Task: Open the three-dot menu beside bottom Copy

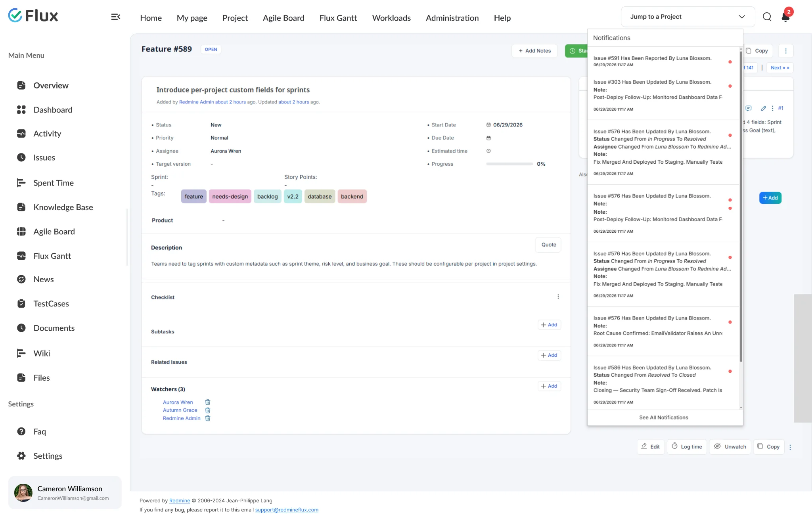Action: coord(790,447)
